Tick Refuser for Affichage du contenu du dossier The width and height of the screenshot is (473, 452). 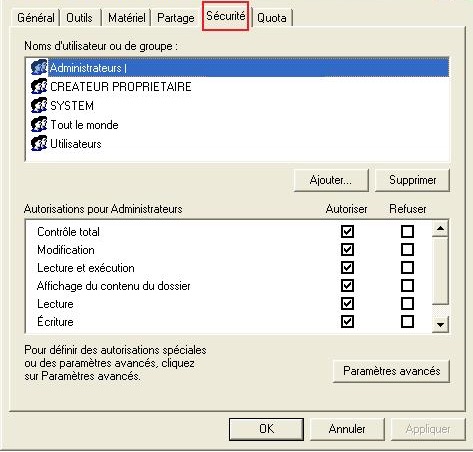click(x=407, y=285)
